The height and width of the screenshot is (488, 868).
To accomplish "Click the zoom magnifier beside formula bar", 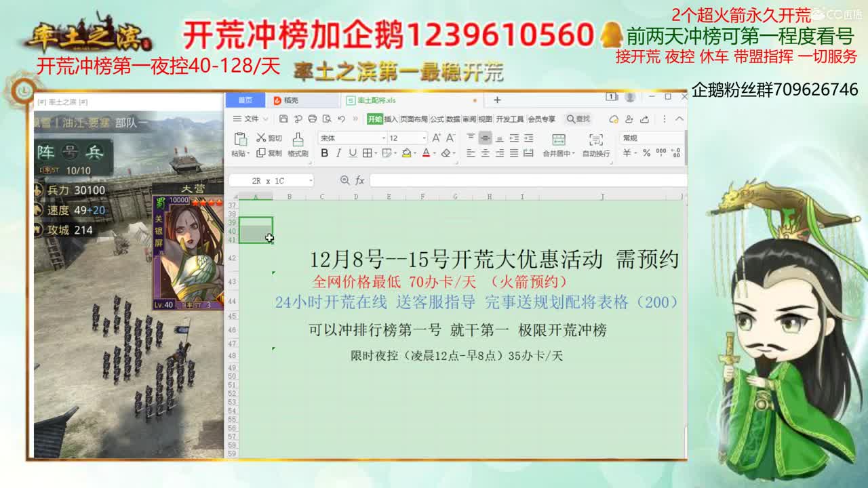I will click(345, 180).
